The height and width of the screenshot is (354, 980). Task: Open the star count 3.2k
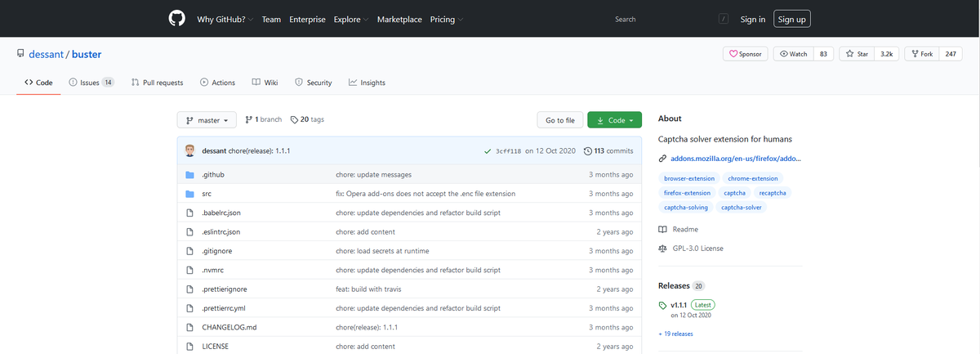pos(886,54)
